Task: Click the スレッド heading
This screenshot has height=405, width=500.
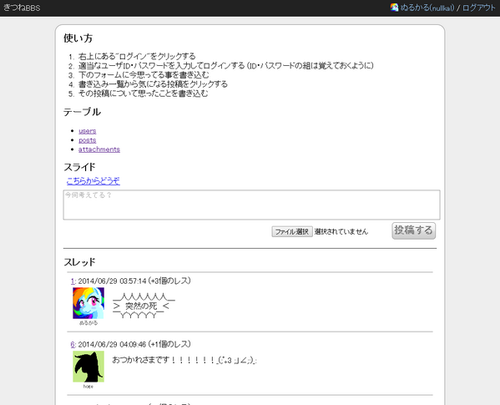Action: tap(79, 262)
